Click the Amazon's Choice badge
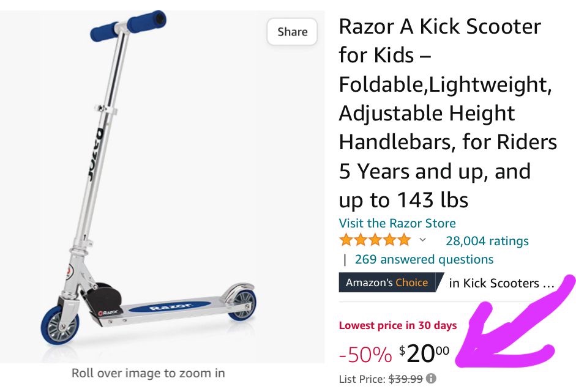 coord(387,283)
